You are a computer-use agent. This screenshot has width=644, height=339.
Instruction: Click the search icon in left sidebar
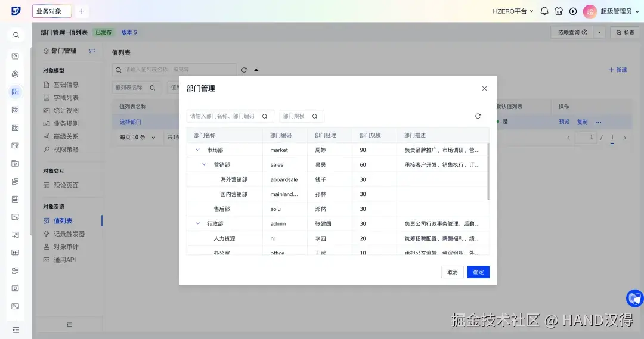tap(16, 35)
